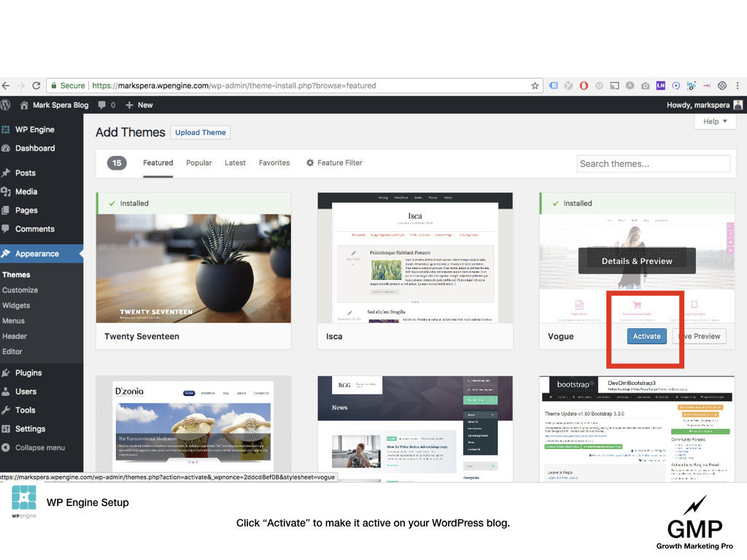
Task: Click Howdy, markspera account menu
Action: (704, 105)
